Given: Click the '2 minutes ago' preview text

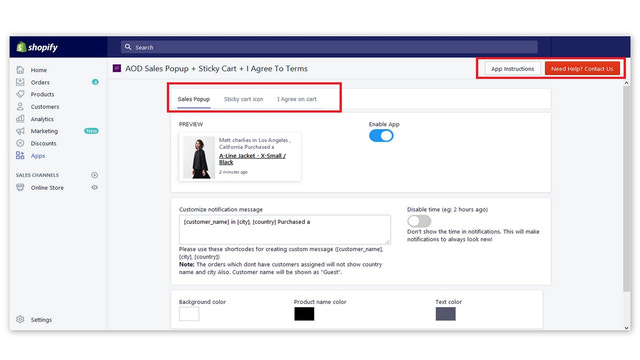Looking at the screenshot, I should point(233,172).
